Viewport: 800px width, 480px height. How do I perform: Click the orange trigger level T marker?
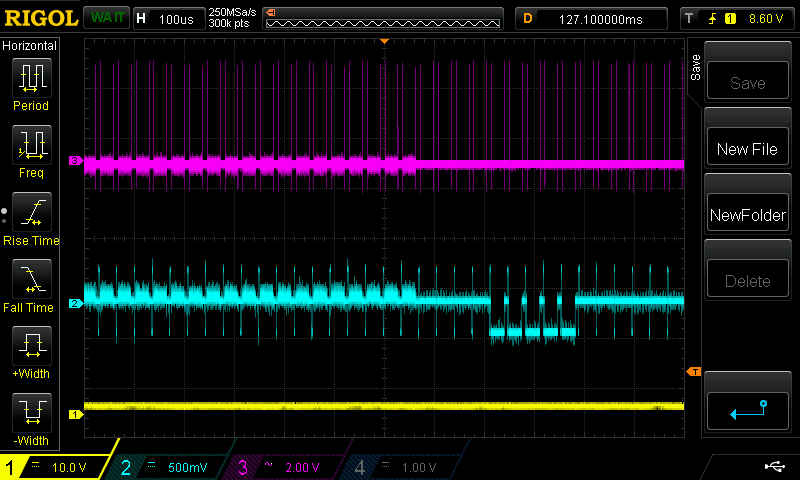[694, 372]
